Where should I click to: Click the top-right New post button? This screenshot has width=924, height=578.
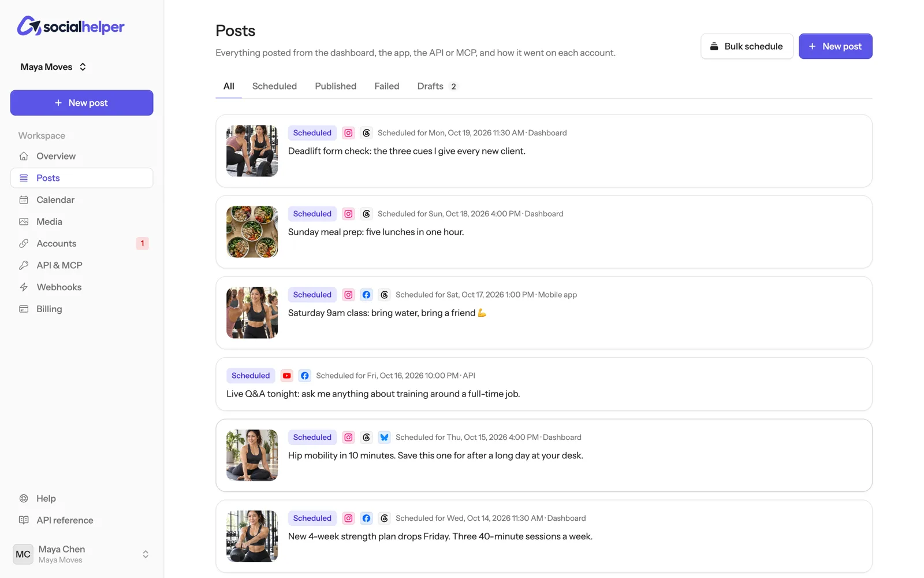[x=835, y=46]
